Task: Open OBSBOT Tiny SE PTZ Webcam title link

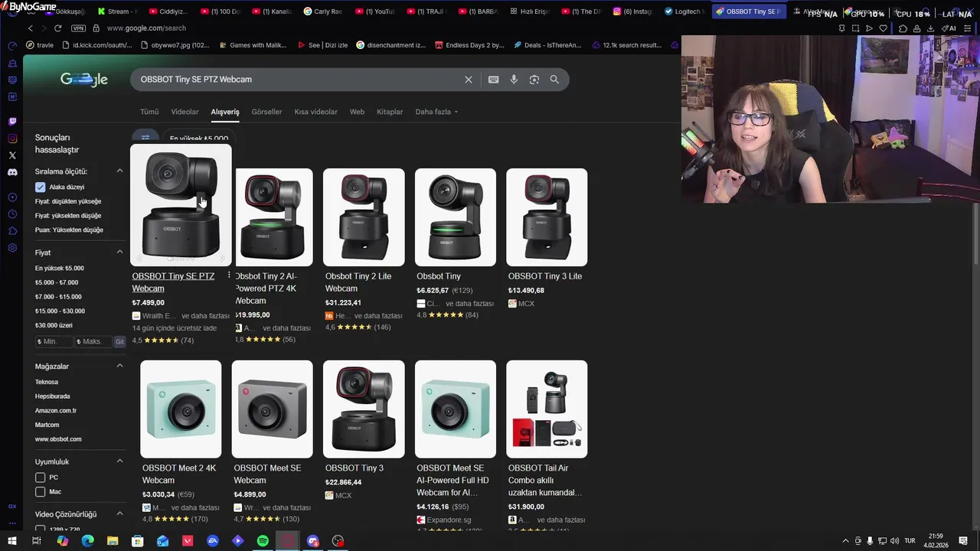Action: tap(173, 282)
